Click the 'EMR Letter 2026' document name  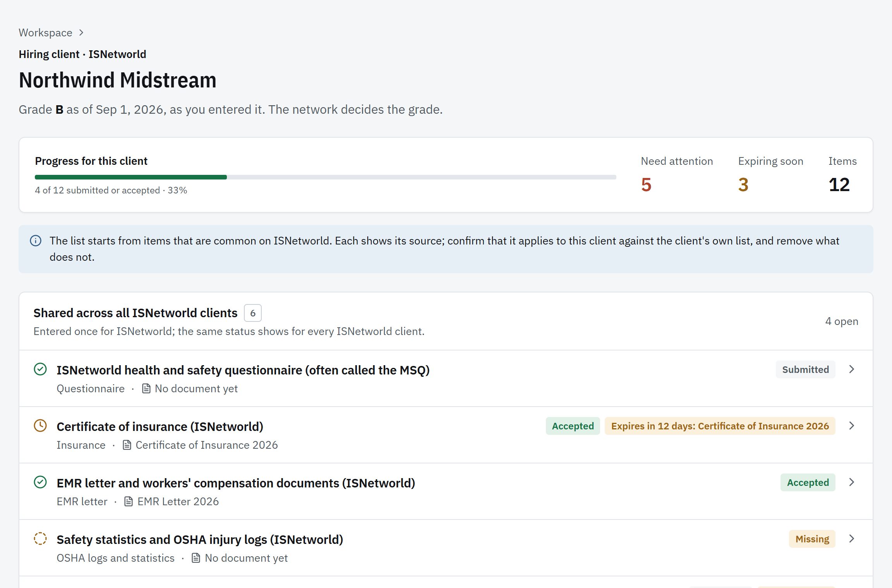tap(178, 501)
